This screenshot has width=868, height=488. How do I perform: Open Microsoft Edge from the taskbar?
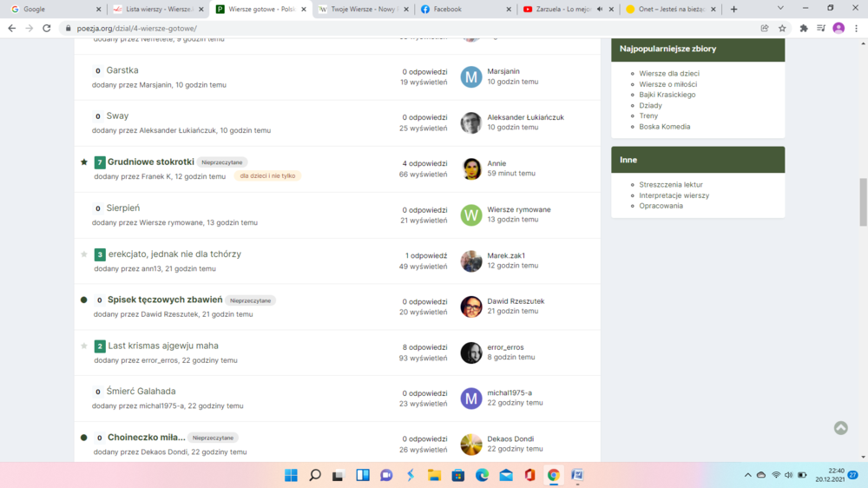point(482,475)
